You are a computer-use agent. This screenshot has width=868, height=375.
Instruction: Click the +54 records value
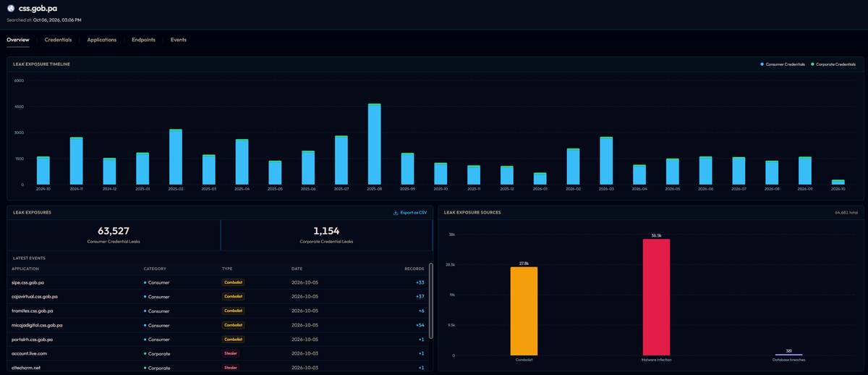pos(420,325)
